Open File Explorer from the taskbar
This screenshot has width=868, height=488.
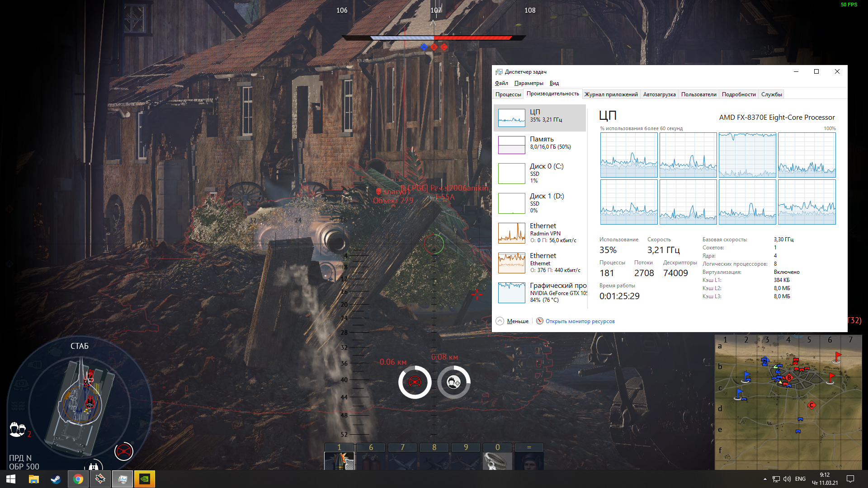coord(34,479)
